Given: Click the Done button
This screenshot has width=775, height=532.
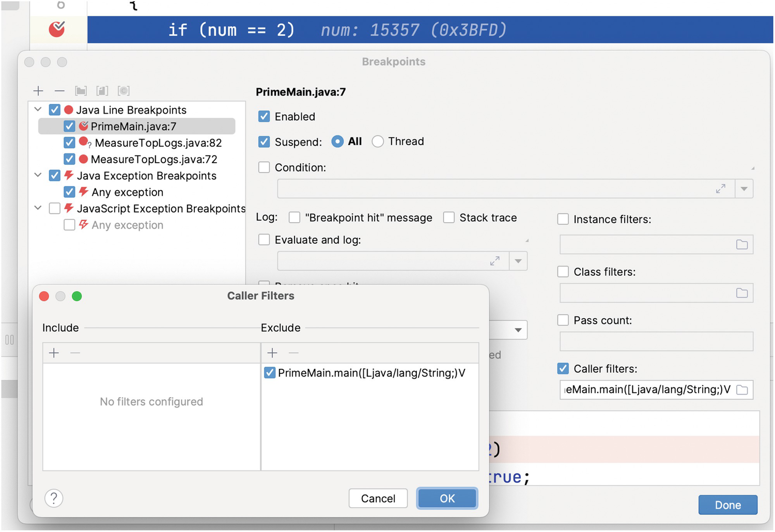Looking at the screenshot, I should click(x=727, y=505).
